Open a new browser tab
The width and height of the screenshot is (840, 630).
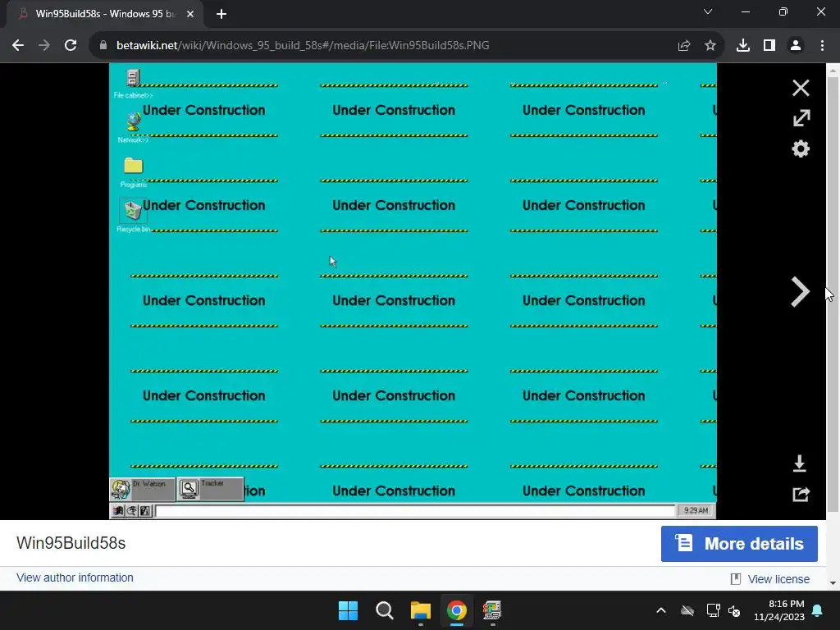point(221,14)
